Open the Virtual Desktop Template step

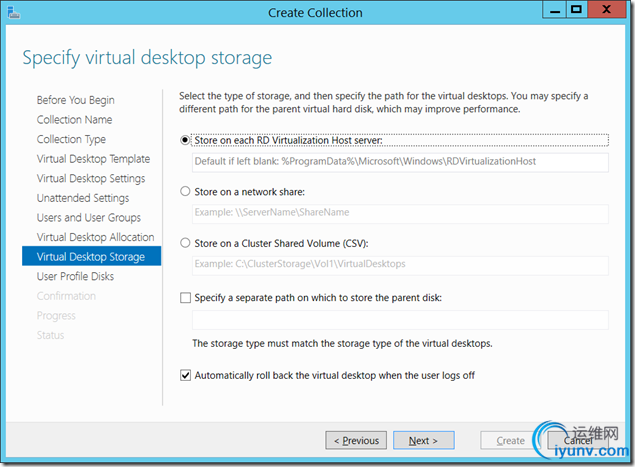(93, 159)
